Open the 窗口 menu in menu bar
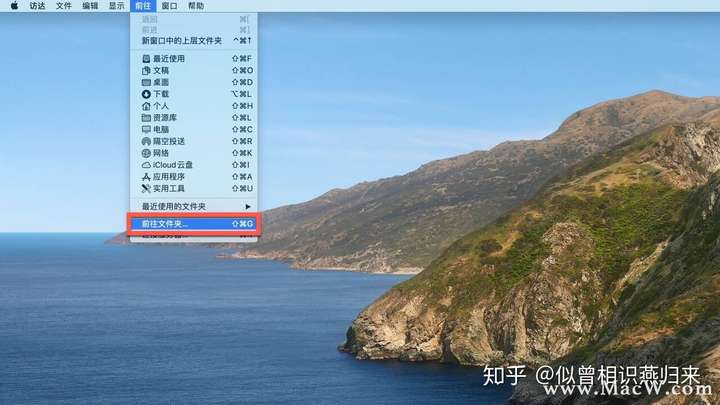720x405 pixels. point(169,6)
